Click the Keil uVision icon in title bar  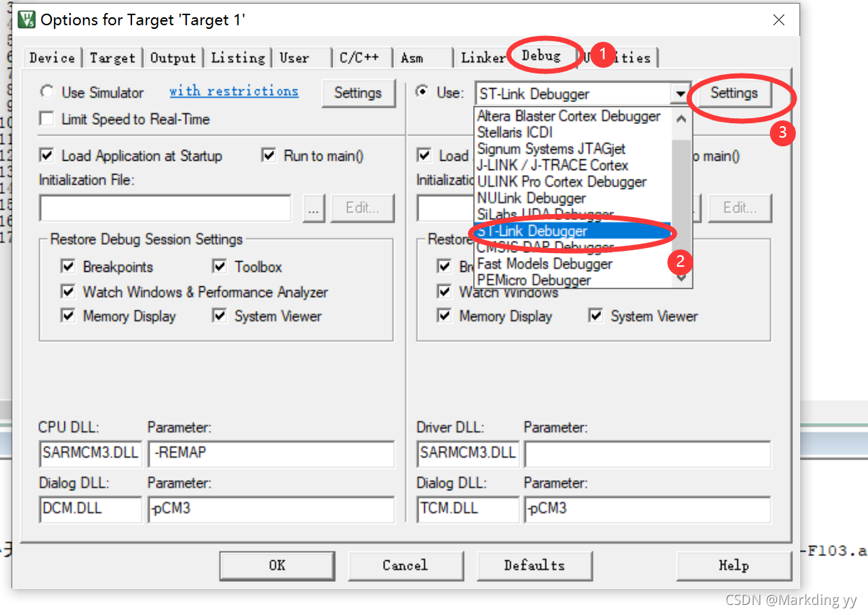point(27,20)
